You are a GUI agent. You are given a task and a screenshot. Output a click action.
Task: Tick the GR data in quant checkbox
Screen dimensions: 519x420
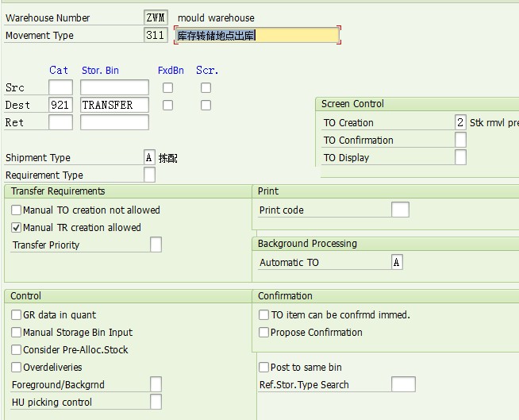click(x=17, y=315)
